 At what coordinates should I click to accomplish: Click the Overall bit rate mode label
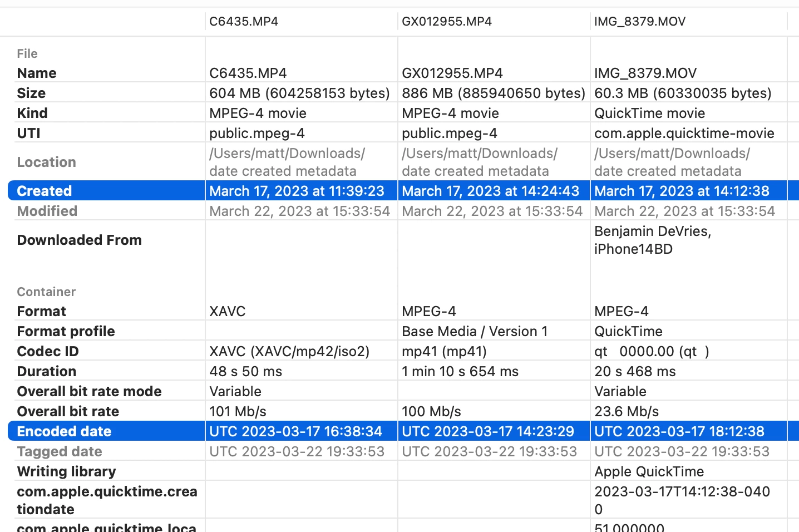click(89, 391)
